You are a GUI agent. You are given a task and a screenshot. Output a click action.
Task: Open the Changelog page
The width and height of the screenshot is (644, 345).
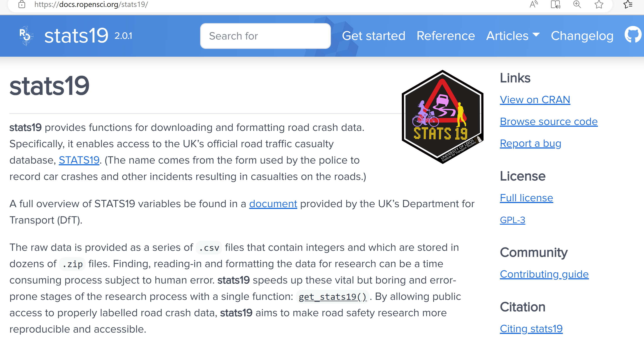(582, 36)
